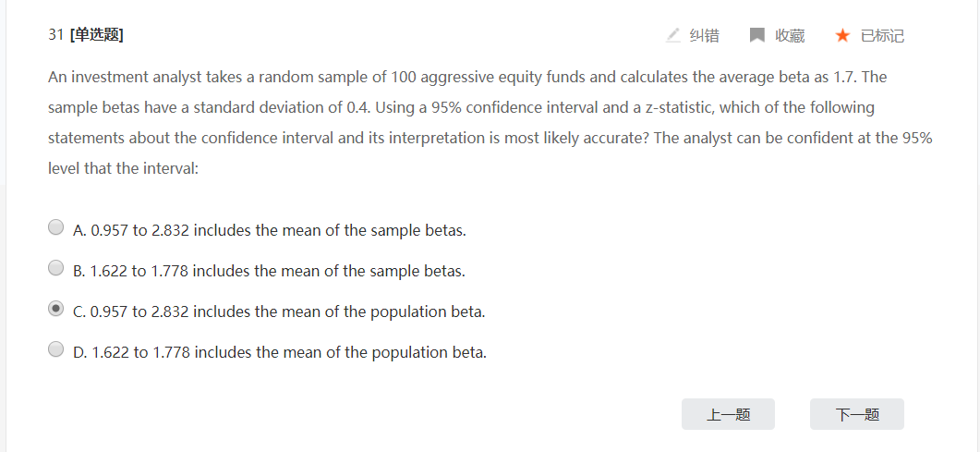Click the [单选题] single-choice tag
The width and height of the screenshot is (980, 452).
point(97,35)
